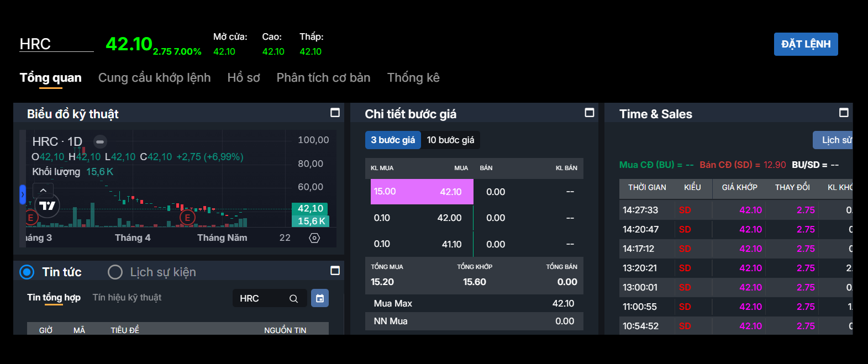
Task: Hide the chart legend minus icon
Action: pyautogui.click(x=100, y=142)
